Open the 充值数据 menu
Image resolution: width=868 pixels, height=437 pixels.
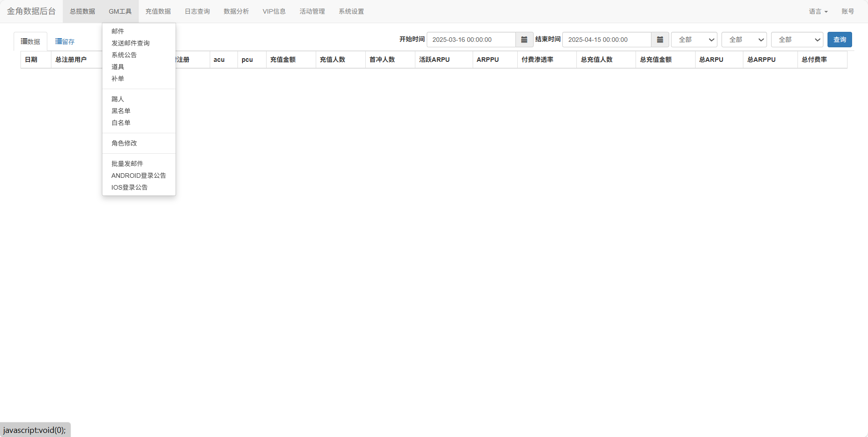click(x=158, y=11)
